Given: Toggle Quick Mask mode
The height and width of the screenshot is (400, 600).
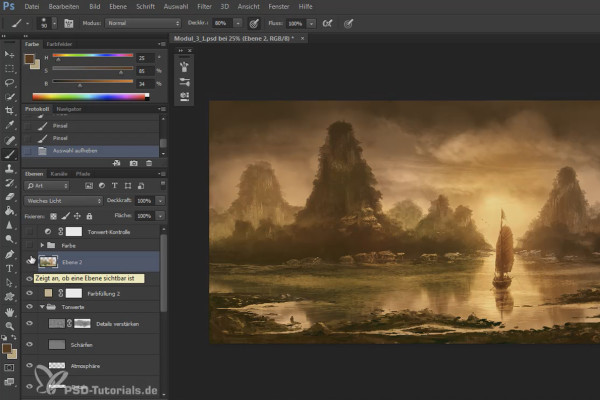Looking at the screenshot, I should 9,368.
